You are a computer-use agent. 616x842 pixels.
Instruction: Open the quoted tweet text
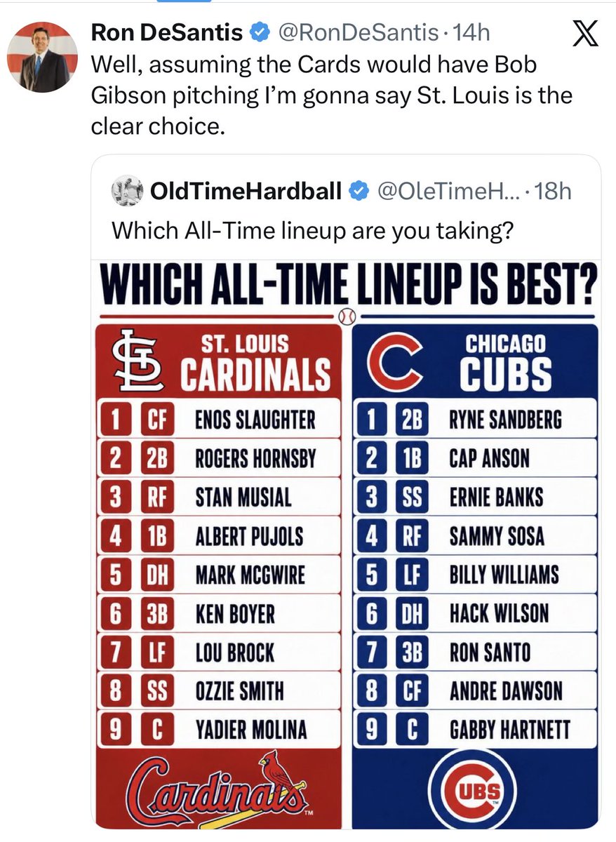coord(312,229)
